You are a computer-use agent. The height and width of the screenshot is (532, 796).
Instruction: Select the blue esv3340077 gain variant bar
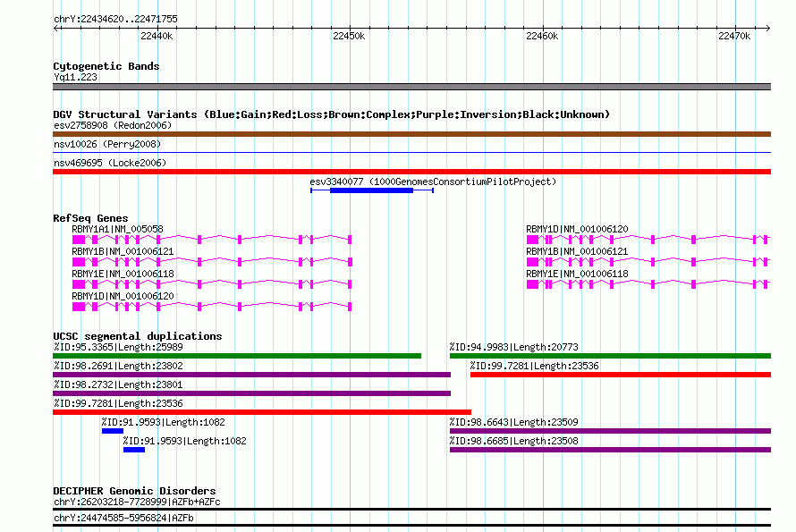coord(371,190)
